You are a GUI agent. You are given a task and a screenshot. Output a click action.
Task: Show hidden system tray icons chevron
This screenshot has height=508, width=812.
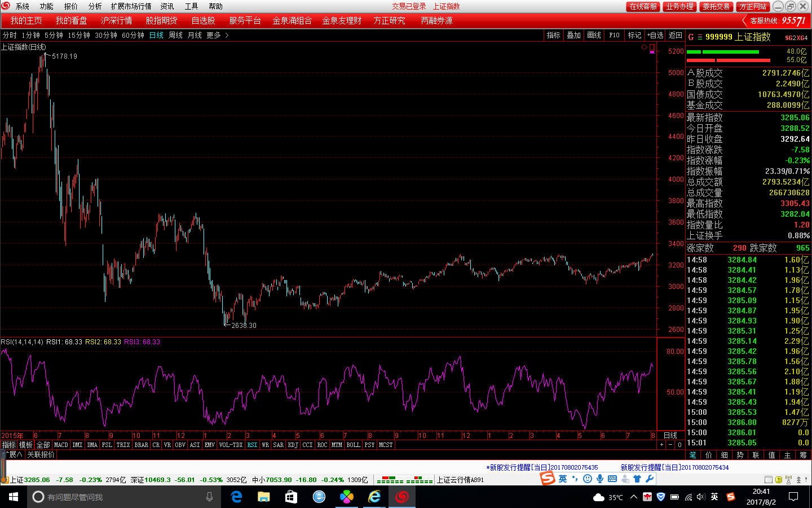pyautogui.click(x=634, y=497)
